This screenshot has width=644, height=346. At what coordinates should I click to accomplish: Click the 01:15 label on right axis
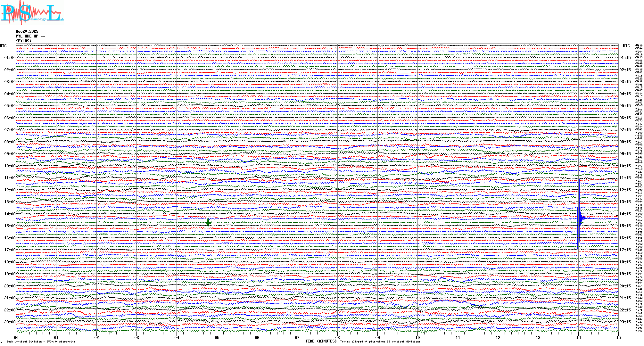click(625, 58)
